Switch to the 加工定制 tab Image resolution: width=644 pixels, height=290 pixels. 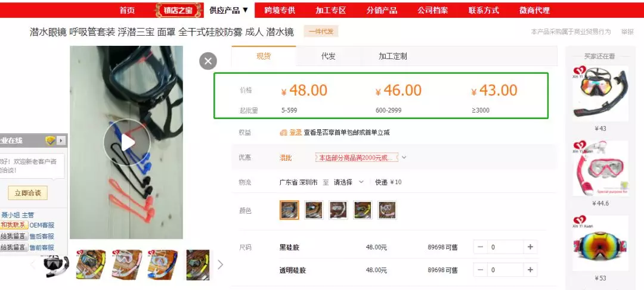[392, 56]
